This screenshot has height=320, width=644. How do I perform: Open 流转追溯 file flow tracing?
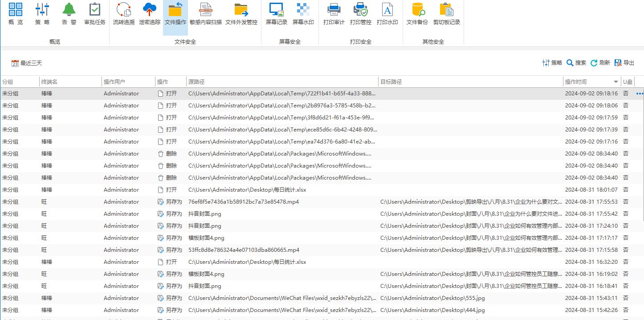click(123, 13)
